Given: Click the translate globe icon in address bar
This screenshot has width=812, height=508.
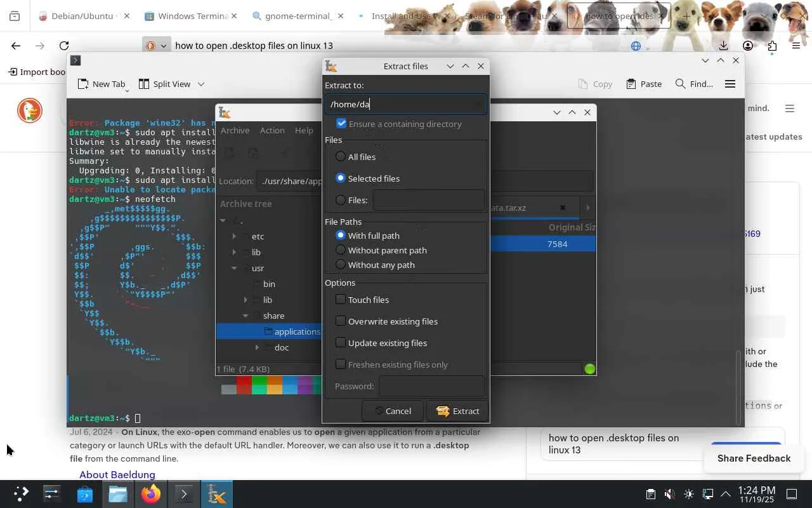Looking at the screenshot, I should (636, 46).
